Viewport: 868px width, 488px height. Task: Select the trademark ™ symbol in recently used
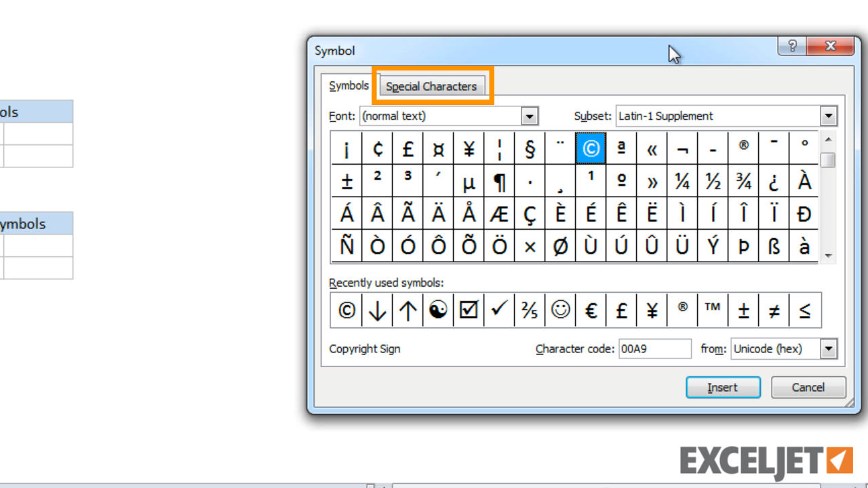click(x=712, y=310)
